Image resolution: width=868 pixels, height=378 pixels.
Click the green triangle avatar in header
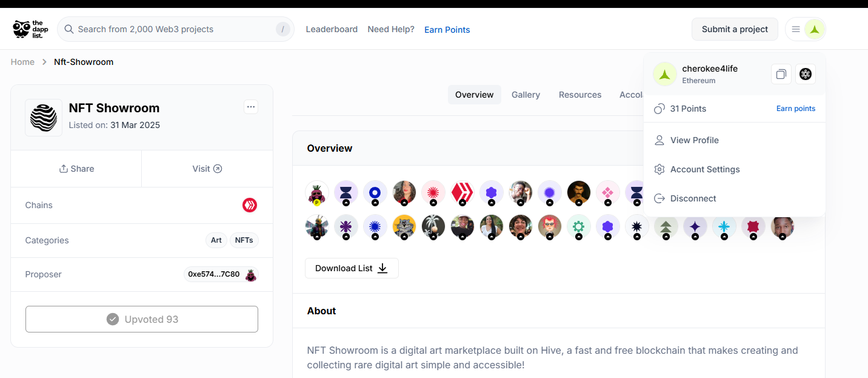pos(815,29)
